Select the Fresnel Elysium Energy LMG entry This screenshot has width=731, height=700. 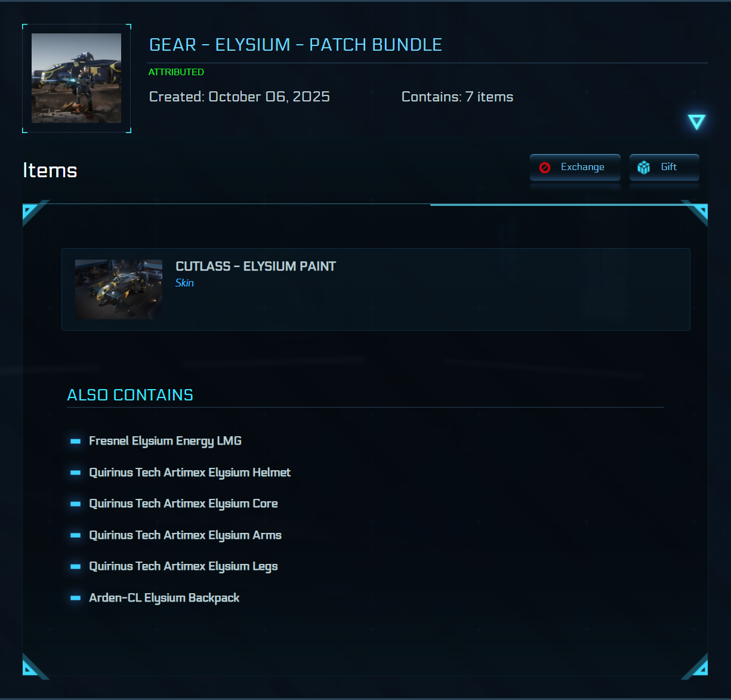165,441
